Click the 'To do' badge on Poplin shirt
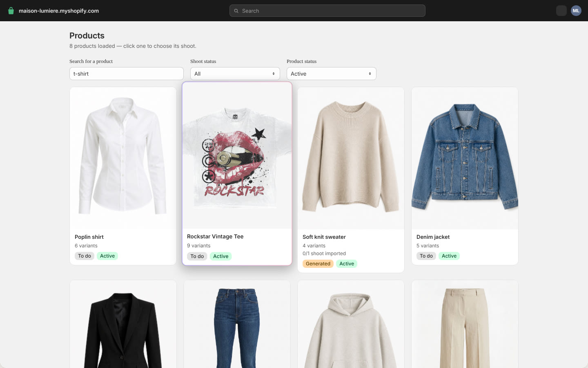The image size is (588, 368). [85, 256]
